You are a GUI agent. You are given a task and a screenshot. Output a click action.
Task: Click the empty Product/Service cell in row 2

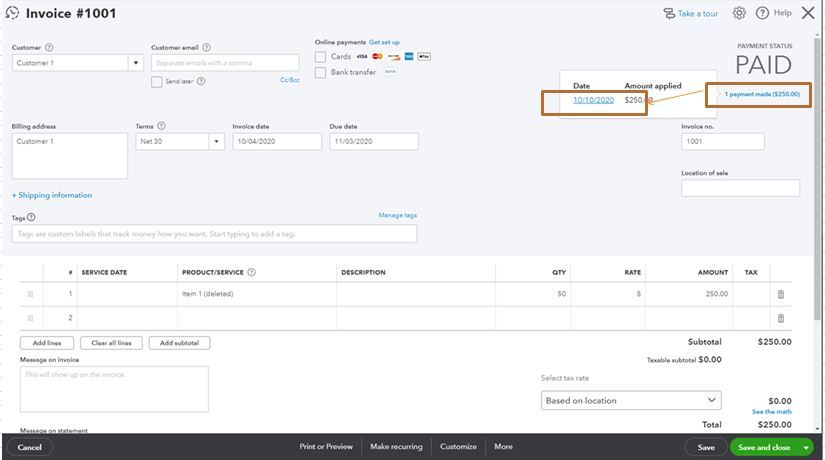point(257,318)
